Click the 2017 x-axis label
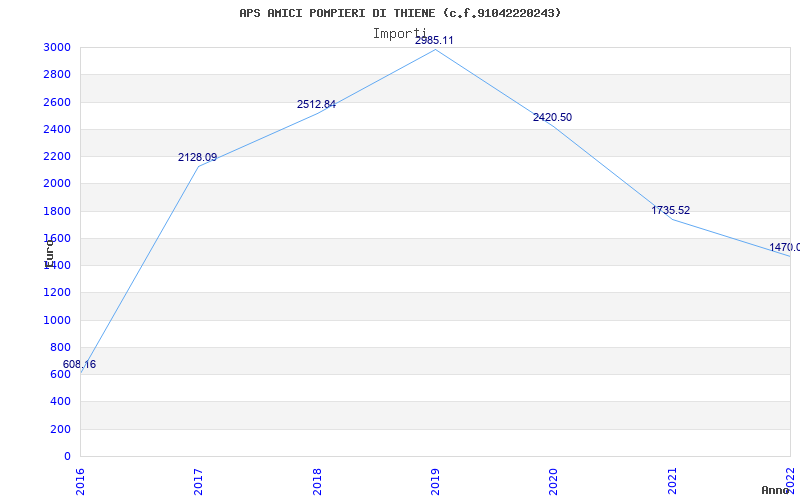This screenshot has height=500, width=800. click(x=198, y=481)
